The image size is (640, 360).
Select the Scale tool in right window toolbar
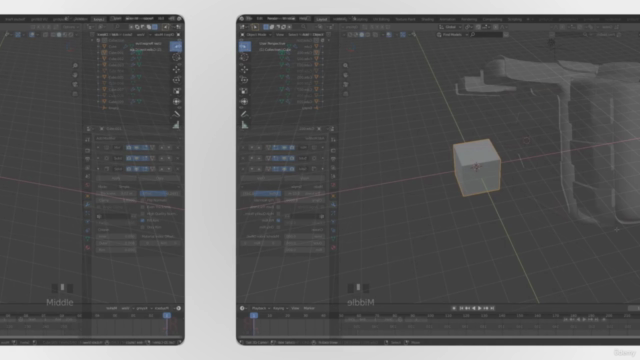click(244, 91)
